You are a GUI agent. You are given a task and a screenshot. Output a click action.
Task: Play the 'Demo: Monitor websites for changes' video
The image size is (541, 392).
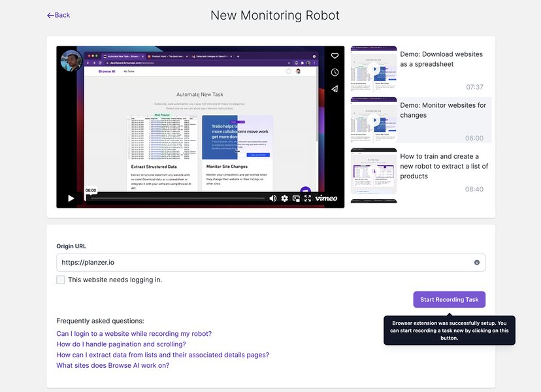click(373, 119)
